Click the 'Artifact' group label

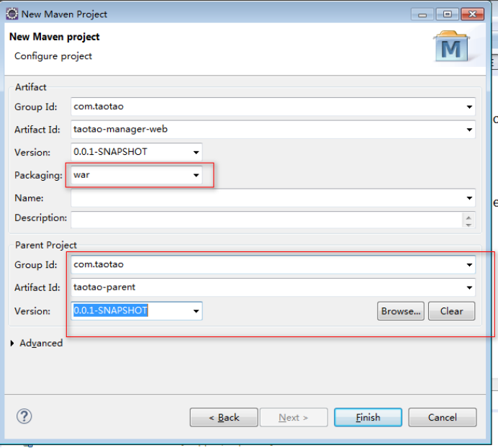click(x=31, y=87)
